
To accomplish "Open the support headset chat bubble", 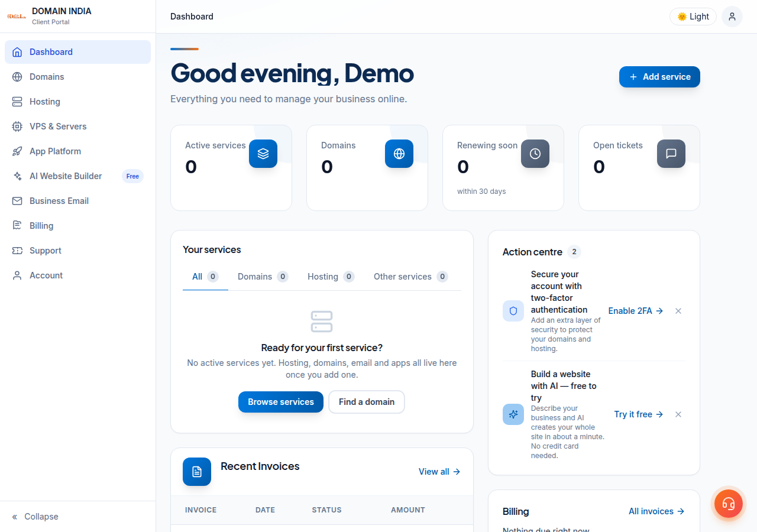I will [x=729, y=504].
